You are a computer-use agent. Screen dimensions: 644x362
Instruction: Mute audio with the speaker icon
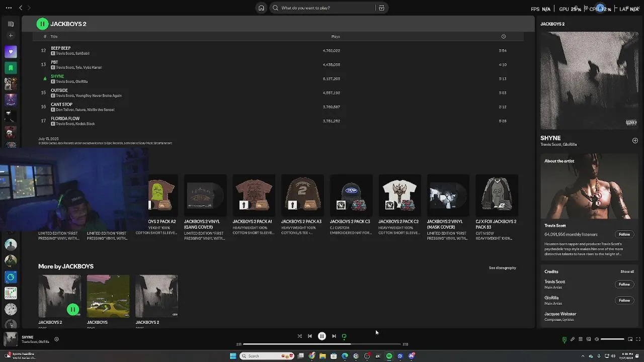pyautogui.click(x=597, y=339)
